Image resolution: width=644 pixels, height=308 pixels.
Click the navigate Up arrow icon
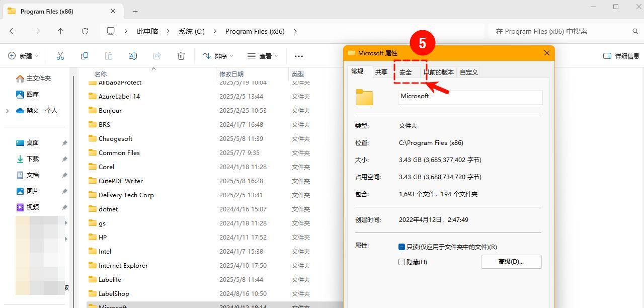60,31
